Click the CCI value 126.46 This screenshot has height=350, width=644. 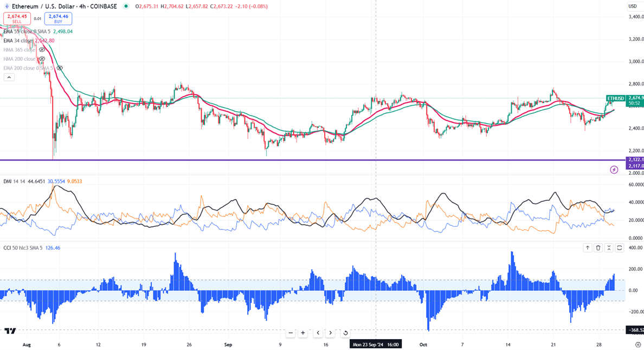tap(53, 248)
